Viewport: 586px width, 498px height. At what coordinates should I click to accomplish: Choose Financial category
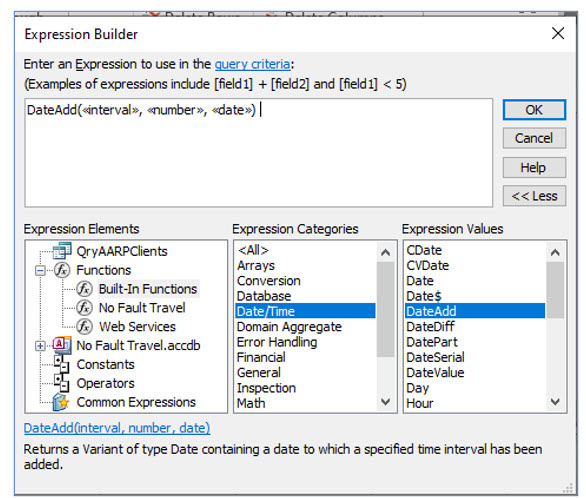(x=305, y=357)
